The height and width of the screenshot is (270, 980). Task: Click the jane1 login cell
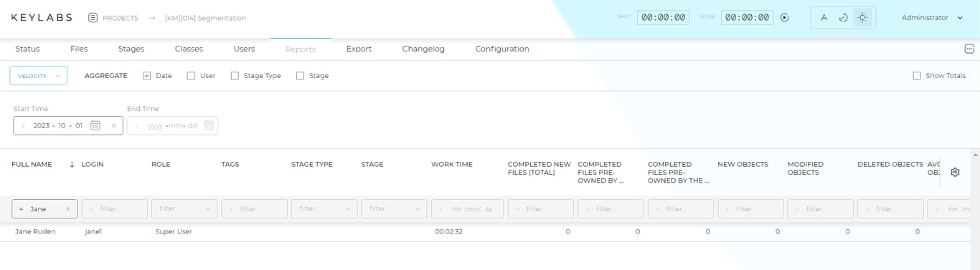click(x=93, y=232)
